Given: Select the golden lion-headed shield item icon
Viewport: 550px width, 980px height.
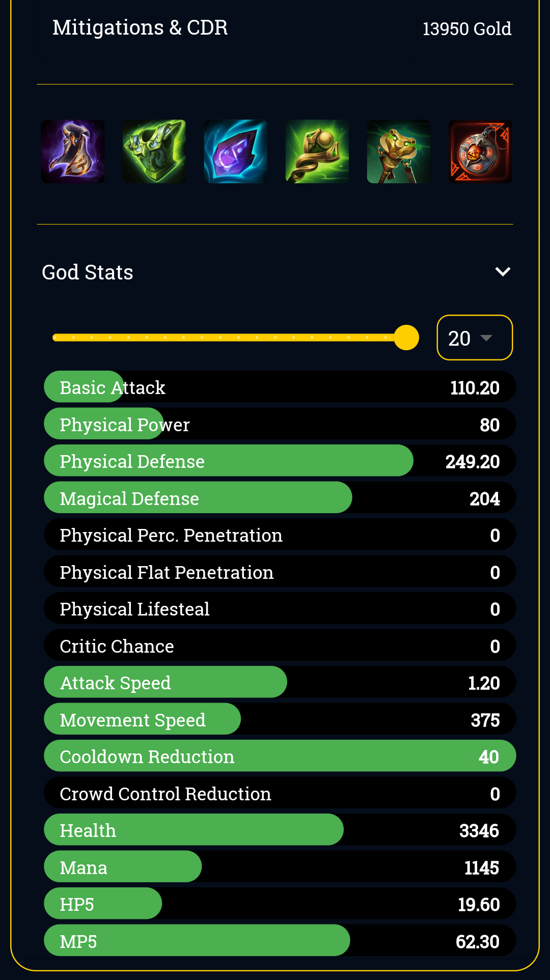Looking at the screenshot, I should tap(399, 151).
